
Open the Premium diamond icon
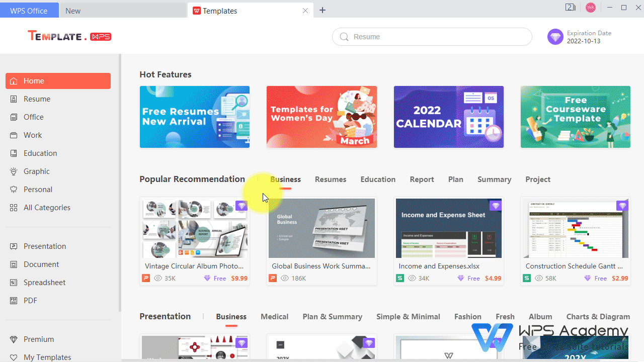tap(14, 339)
